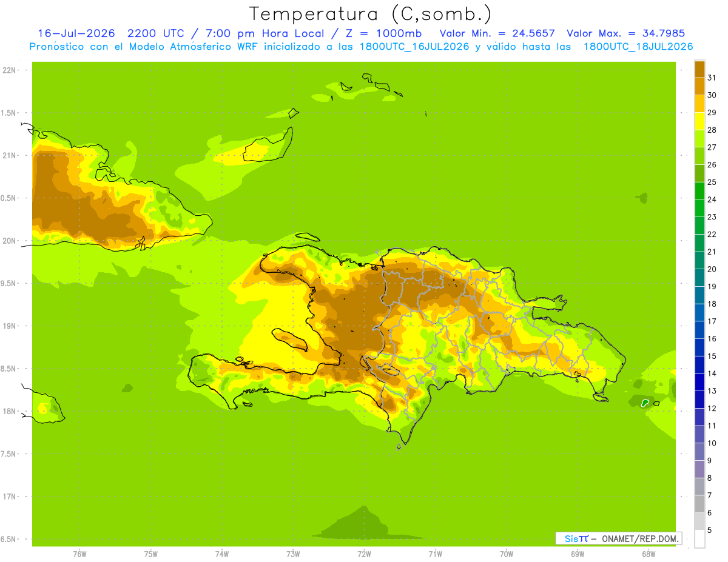Click the legend value "28"
Image resolution: width=728 pixels, height=562 pixels.
coord(712,130)
